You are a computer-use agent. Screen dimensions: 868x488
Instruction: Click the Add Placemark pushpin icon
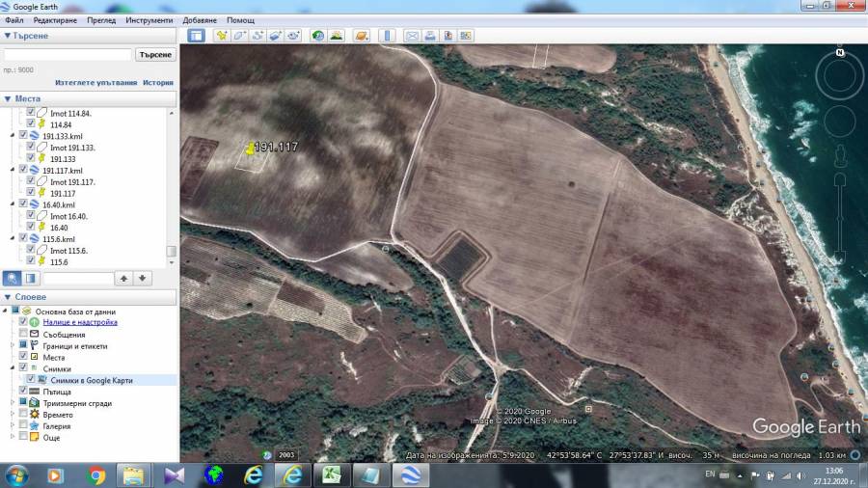tap(222, 36)
